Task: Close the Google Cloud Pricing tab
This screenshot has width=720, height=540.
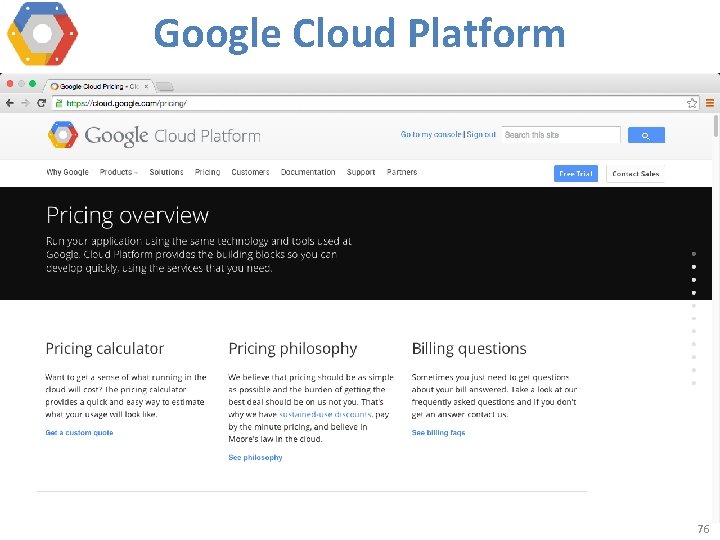Action: coord(146,86)
